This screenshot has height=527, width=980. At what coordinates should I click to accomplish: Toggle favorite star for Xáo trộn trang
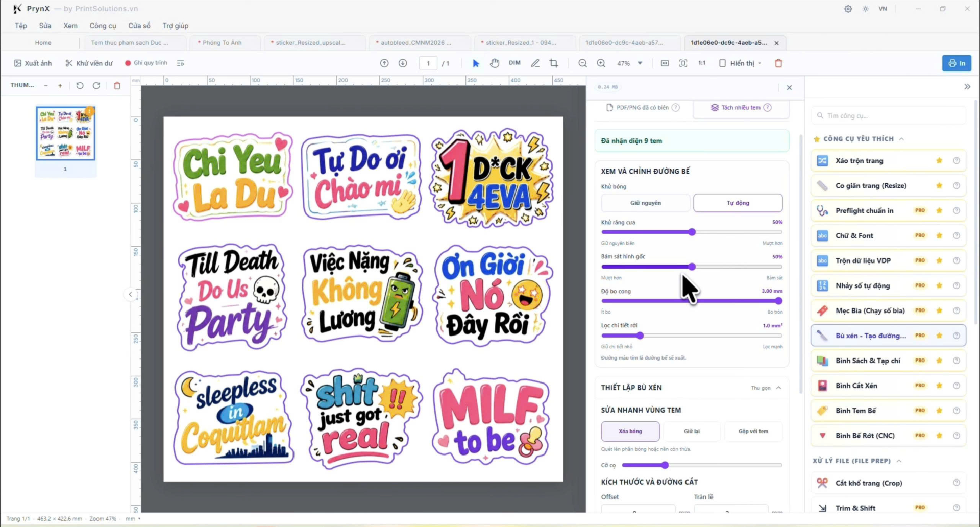939,160
